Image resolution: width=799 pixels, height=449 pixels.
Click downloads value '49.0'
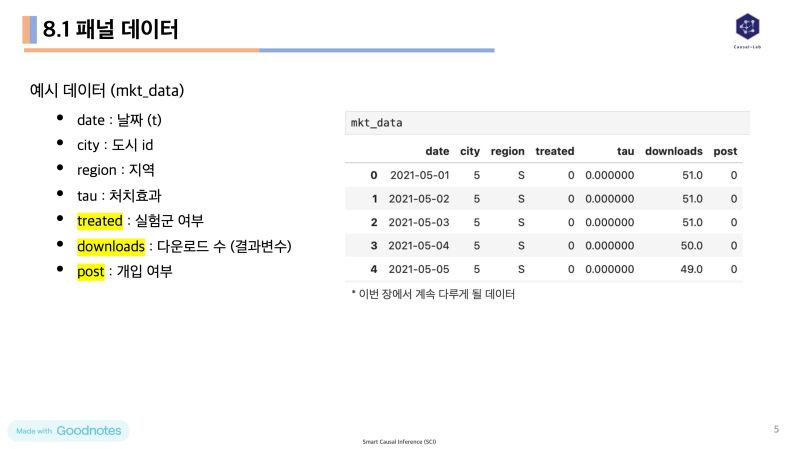tap(691, 269)
